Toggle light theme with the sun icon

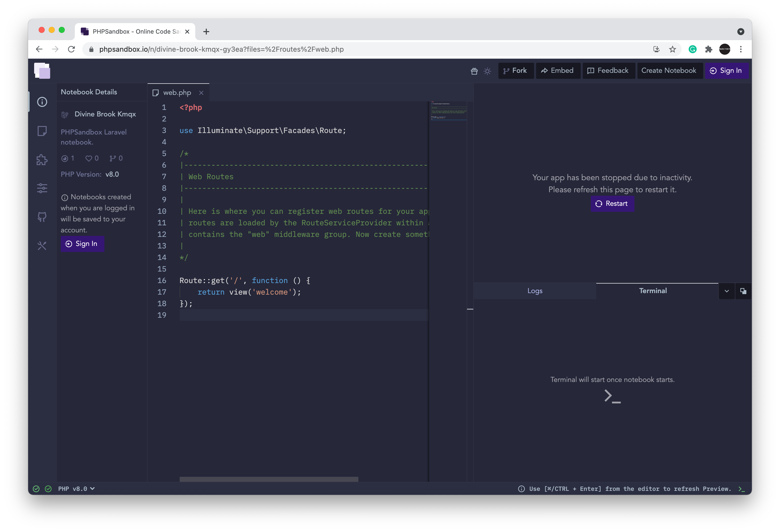tap(487, 71)
